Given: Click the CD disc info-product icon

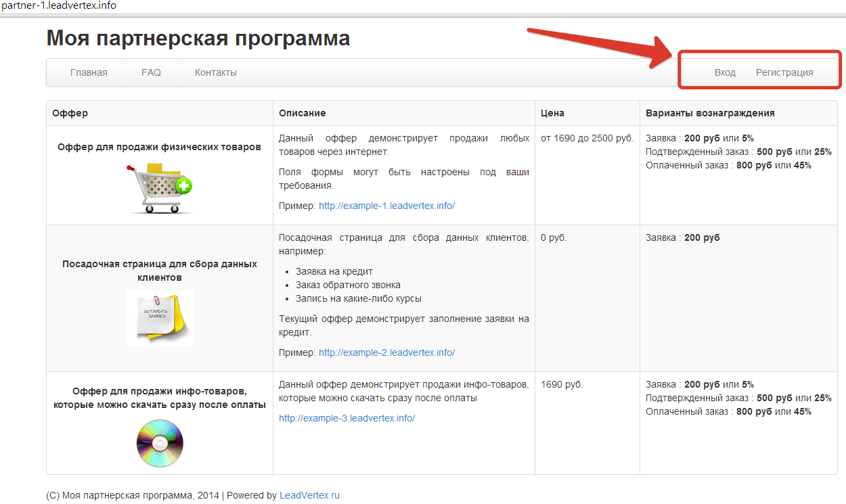Looking at the screenshot, I should click(160, 443).
